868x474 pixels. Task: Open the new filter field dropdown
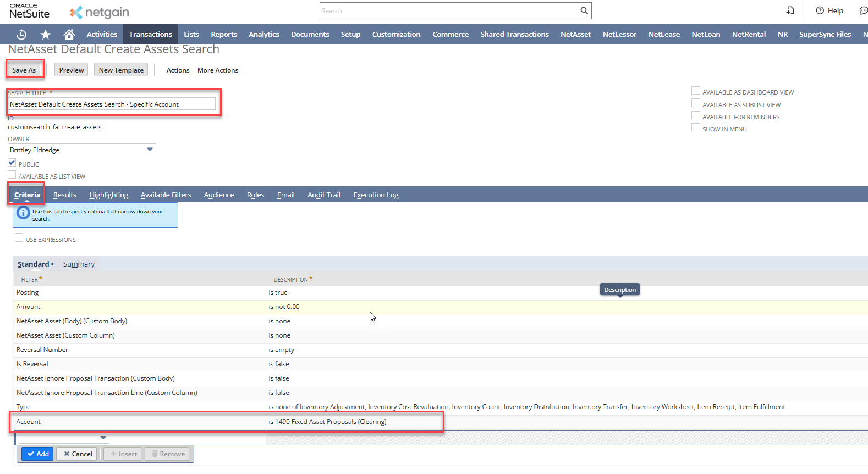coord(103,438)
